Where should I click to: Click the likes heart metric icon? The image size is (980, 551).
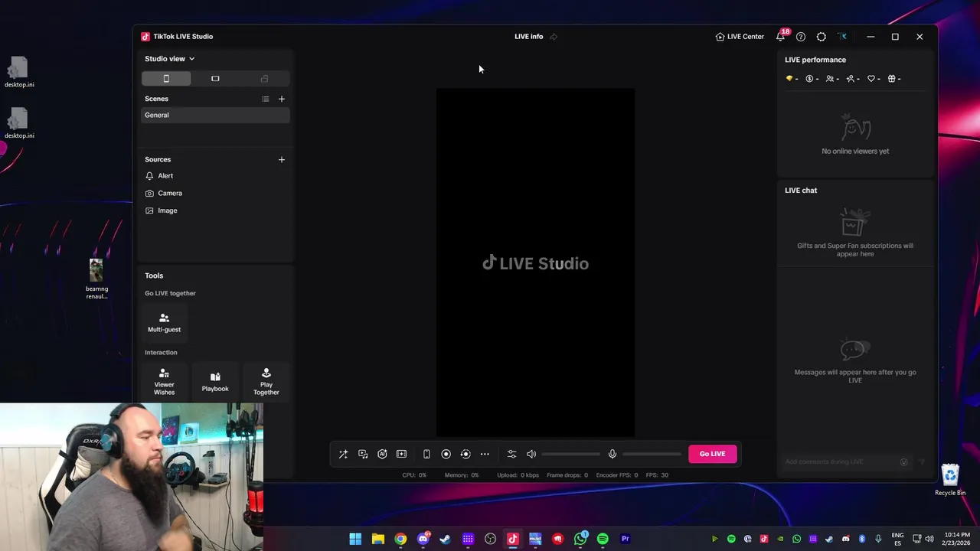tap(874, 79)
